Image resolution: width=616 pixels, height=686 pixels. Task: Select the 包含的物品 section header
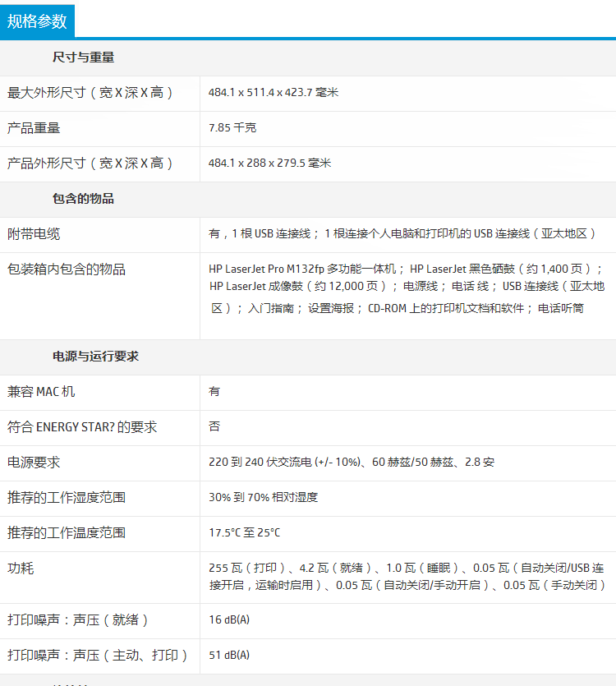point(83,199)
